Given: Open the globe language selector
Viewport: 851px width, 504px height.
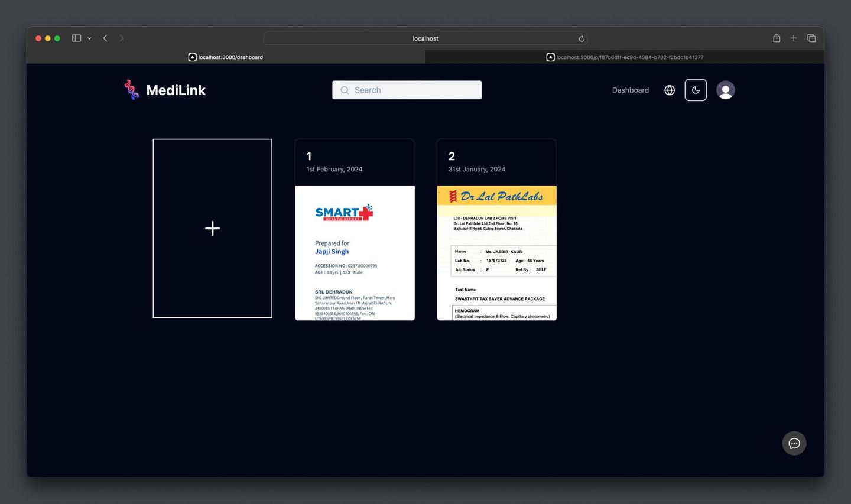Looking at the screenshot, I should [x=670, y=90].
